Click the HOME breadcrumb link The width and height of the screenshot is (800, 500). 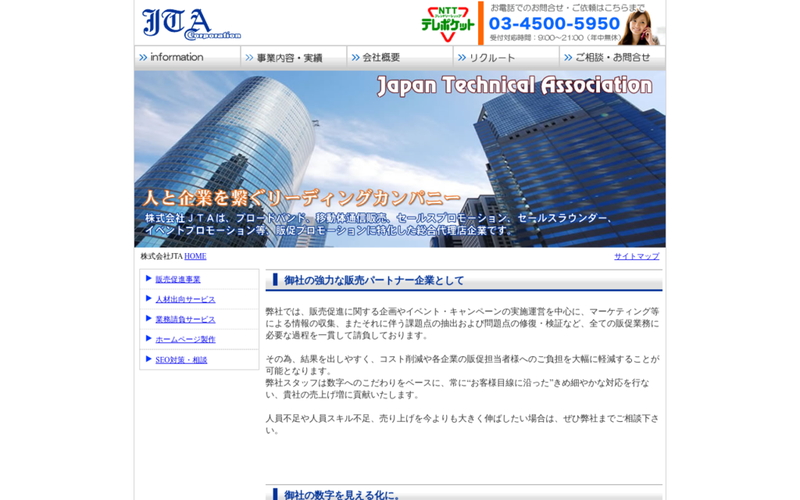click(x=195, y=257)
